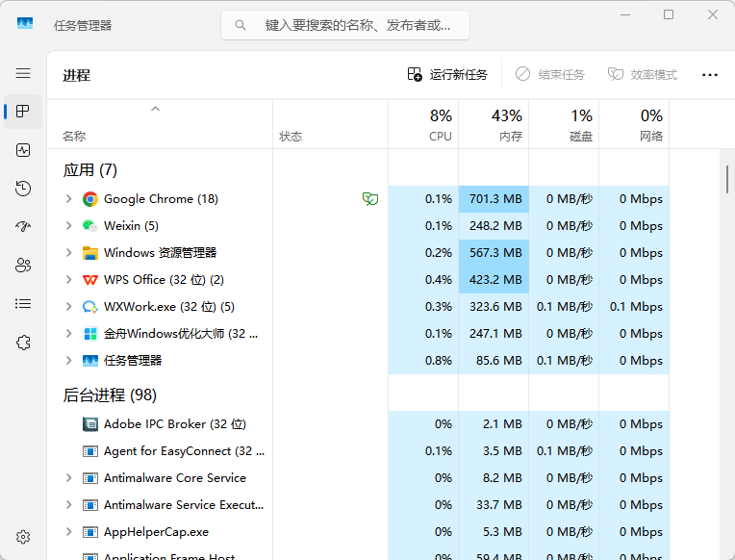Click memory value 33.7 MB
The height and width of the screenshot is (560, 735).
(498, 505)
